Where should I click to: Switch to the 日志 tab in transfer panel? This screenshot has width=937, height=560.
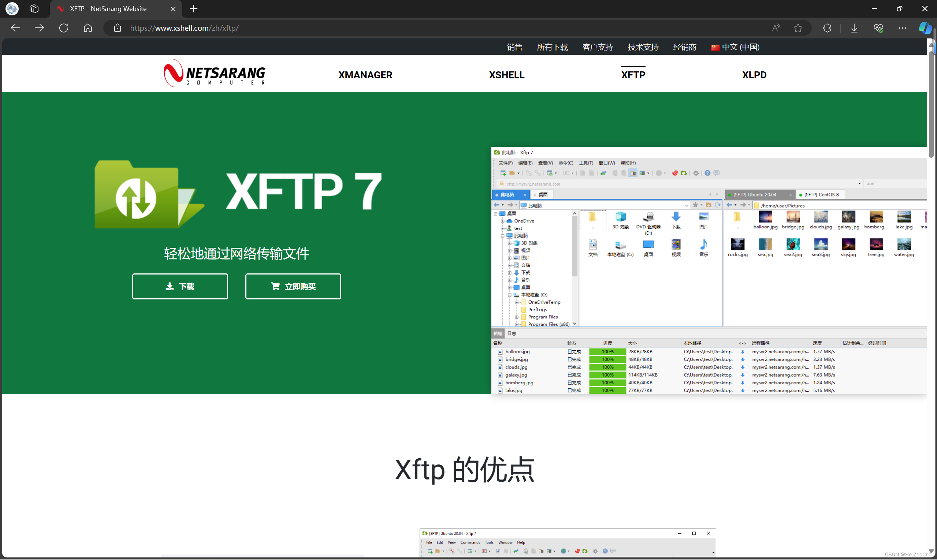(512, 333)
